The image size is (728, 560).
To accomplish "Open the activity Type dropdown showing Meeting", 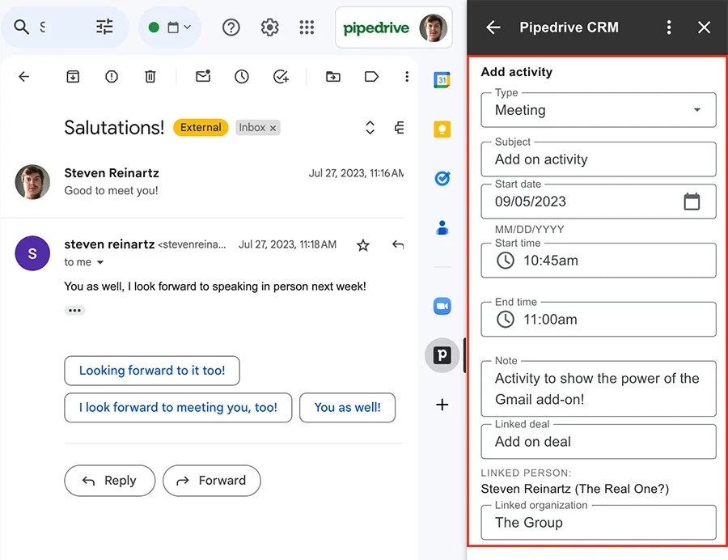I will click(696, 110).
